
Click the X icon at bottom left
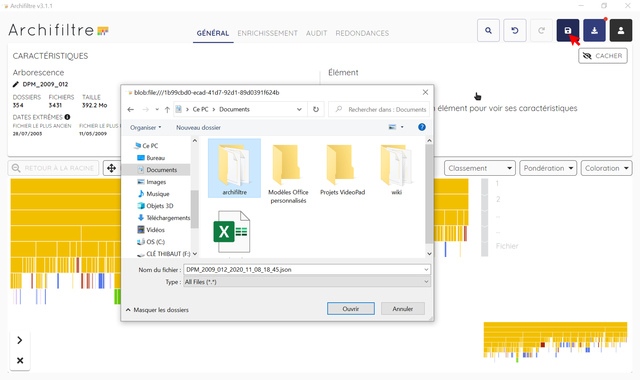[20, 360]
